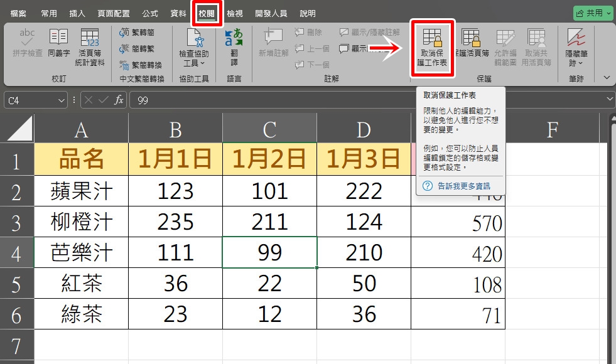Click the Name Box showing C4

[31, 100]
